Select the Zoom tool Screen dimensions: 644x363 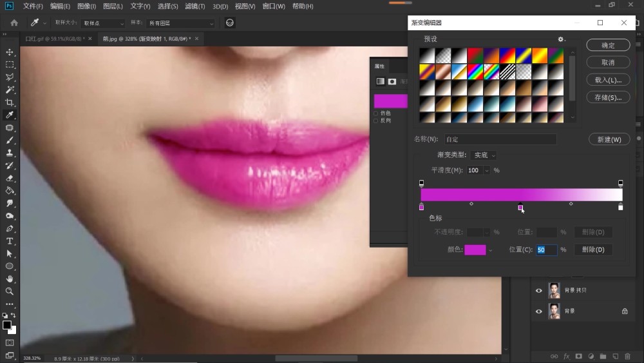pyautogui.click(x=10, y=291)
